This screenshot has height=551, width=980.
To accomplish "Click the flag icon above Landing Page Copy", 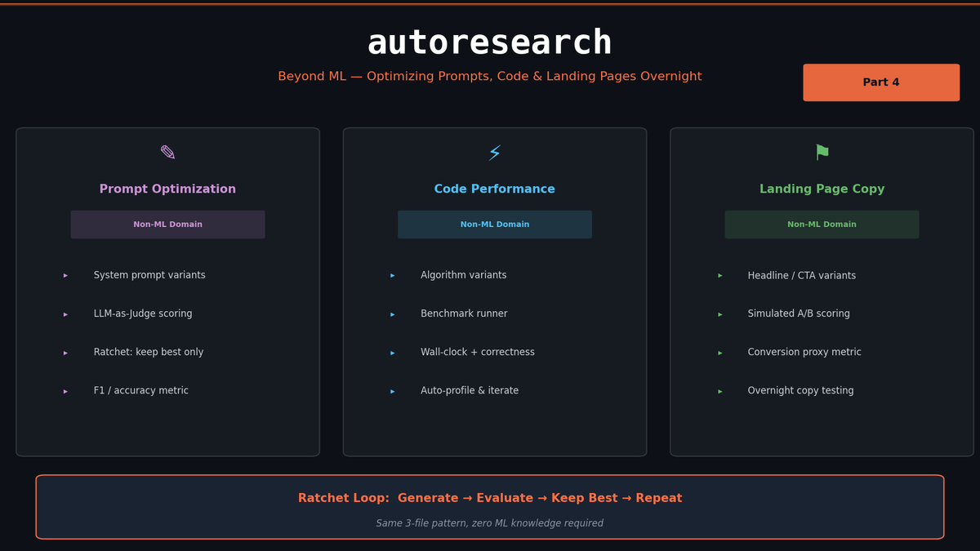I will [822, 151].
